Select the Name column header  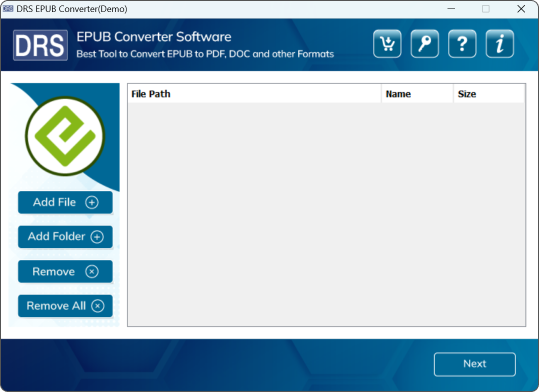pos(417,94)
